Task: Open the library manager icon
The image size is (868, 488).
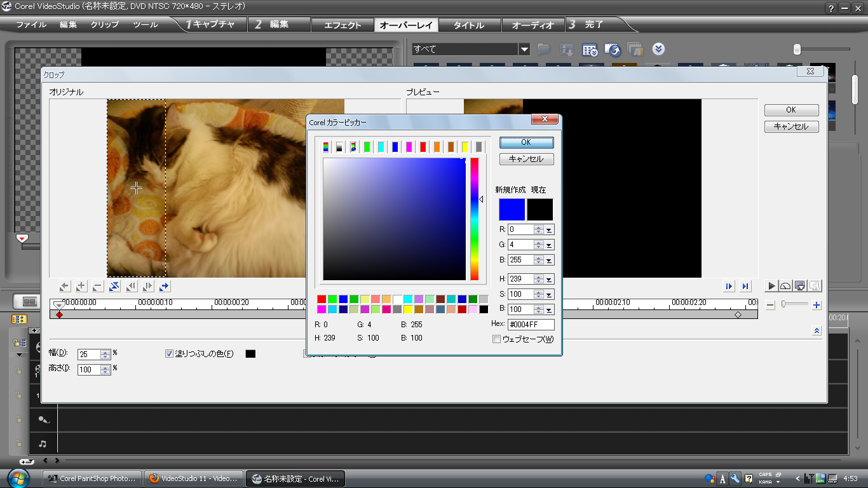Action: (590, 50)
